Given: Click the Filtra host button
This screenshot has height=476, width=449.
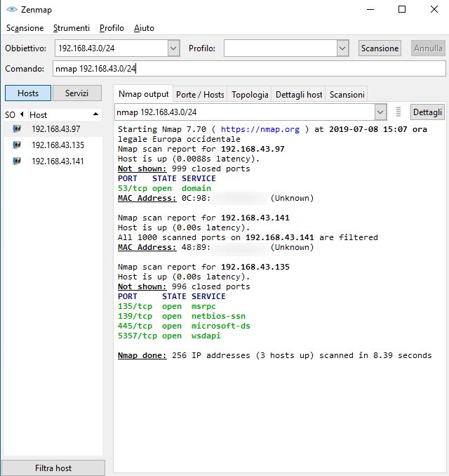Looking at the screenshot, I should [53, 468].
